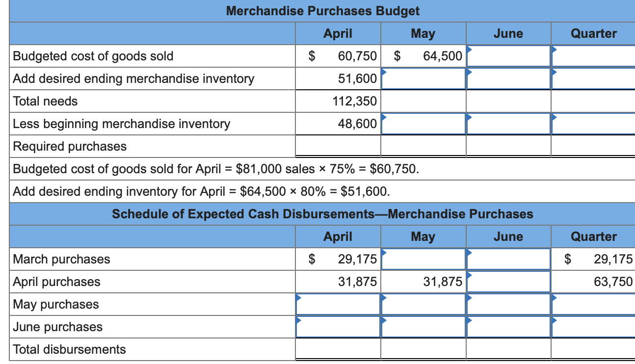Select Quarter budgeted cost of goods sold field

click(x=593, y=56)
